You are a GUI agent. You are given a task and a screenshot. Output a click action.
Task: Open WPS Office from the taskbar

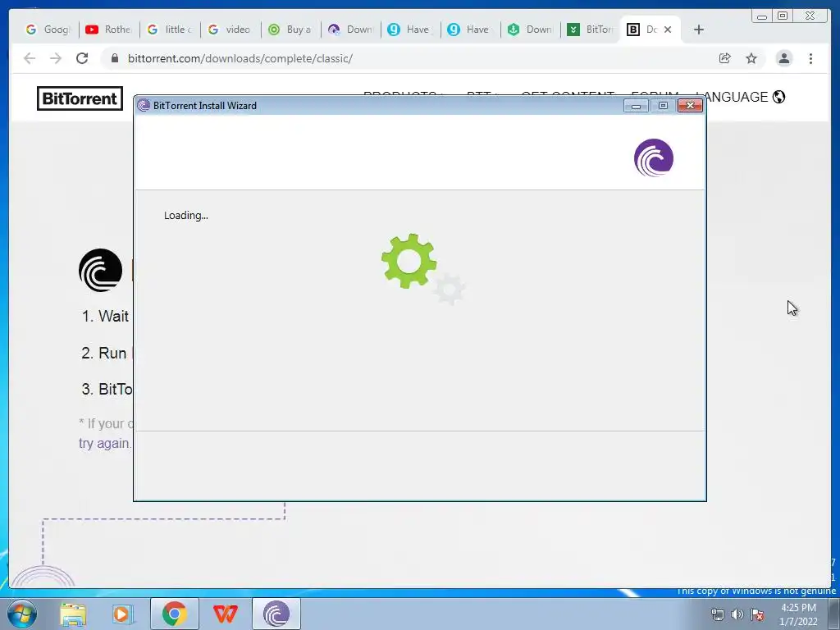tap(225, 614)
